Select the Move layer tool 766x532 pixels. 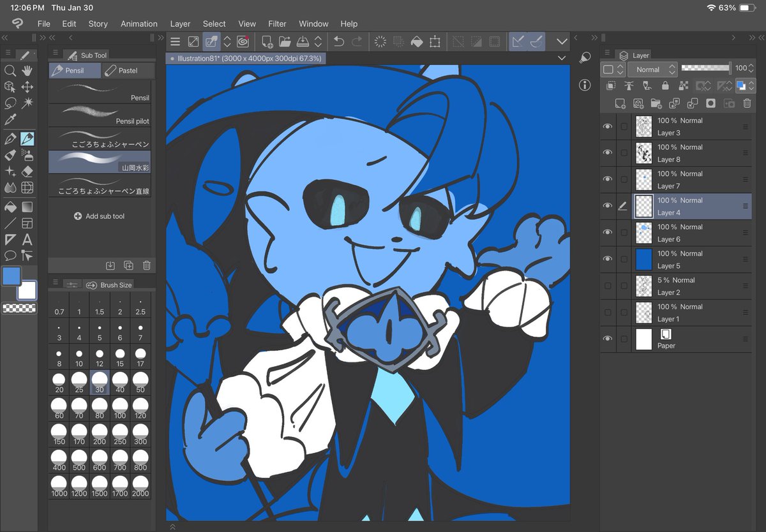click(27, 87)
